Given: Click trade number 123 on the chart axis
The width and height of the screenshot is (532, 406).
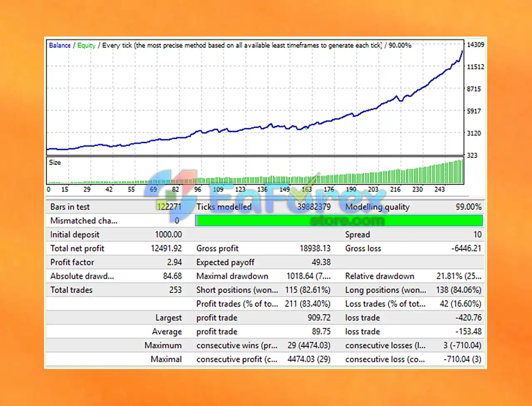Looking at the screenshot, I should coord(240,189).
